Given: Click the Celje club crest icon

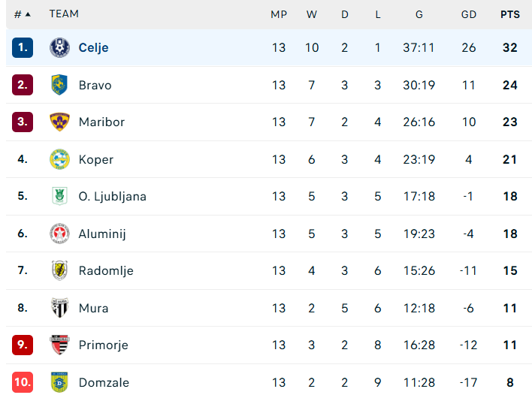Looking at the screenshot, I should click(59, 47).
